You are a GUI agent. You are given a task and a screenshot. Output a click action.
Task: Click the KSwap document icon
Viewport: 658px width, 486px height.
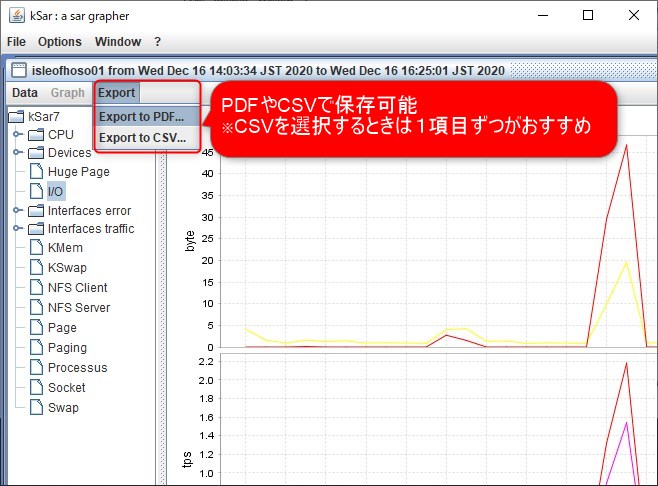(37, 267)
